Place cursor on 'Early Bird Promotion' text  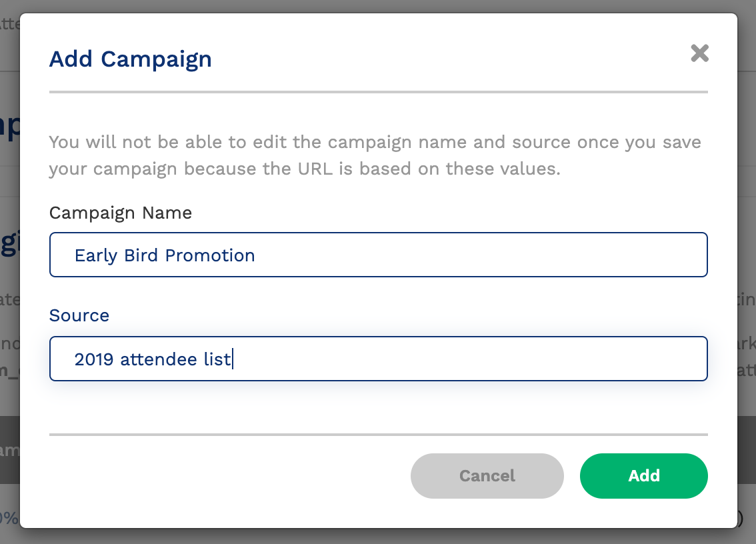tap(165, 255)
